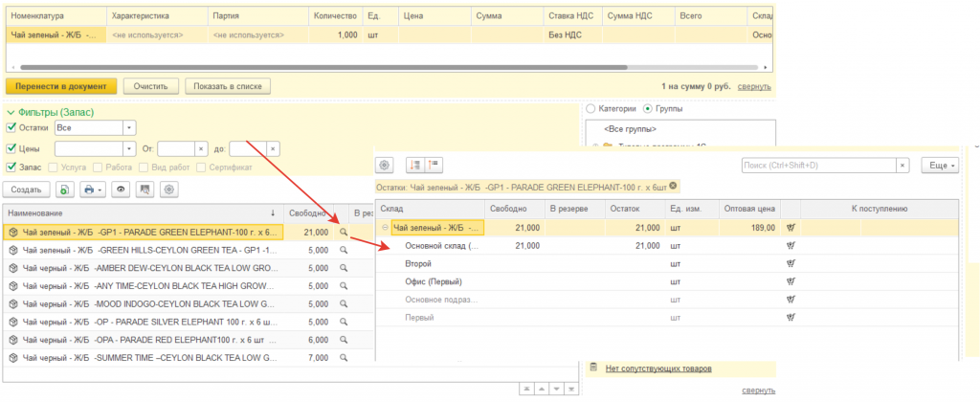Open the Остатки dropdown showing Все
The width and height of the screenshot is (980, 402).
click(x=129, y=127)
